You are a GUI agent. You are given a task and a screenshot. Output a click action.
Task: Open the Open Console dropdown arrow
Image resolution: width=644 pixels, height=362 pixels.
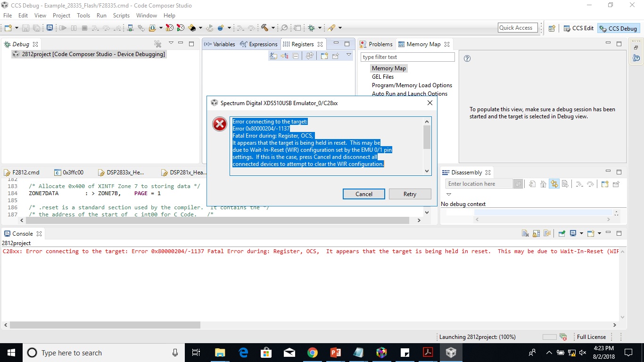tap(599, 233)
